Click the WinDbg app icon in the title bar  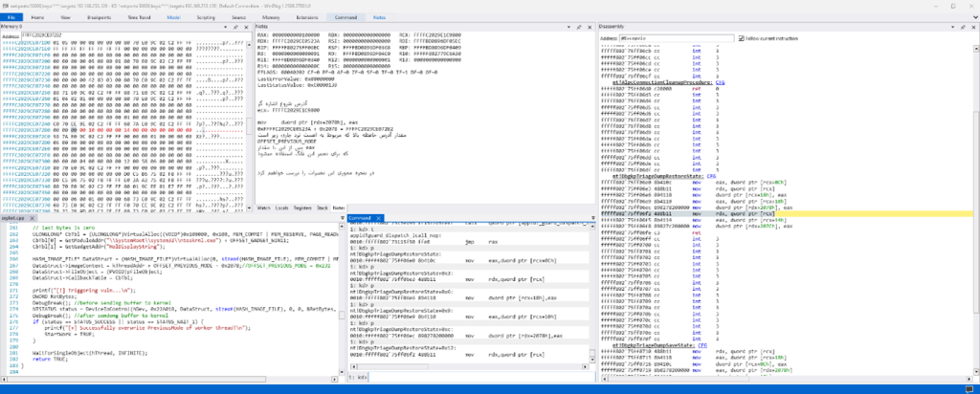click(4, 5)
